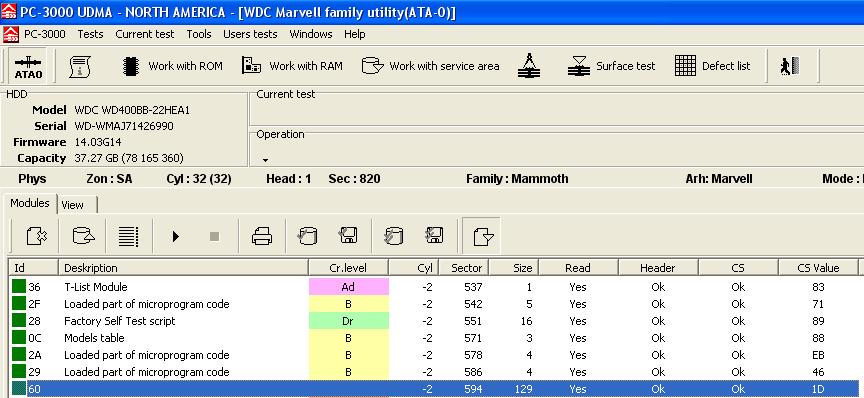This screenshot has height=398, width=864.
Task: Start test with play arrow
Action: pyautogui.click(x=176, y=236)
